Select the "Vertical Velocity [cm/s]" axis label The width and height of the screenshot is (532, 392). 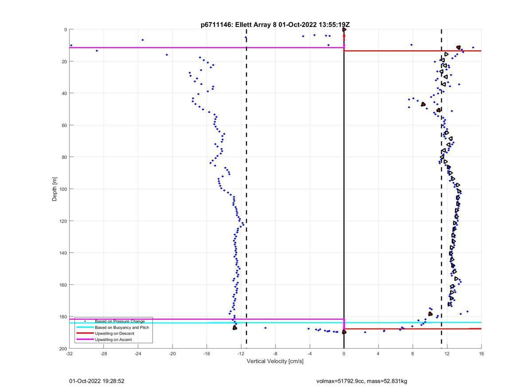[275, 361]
